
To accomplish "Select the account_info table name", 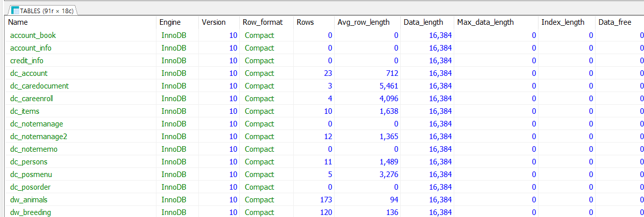I will (x=31, y=48).
